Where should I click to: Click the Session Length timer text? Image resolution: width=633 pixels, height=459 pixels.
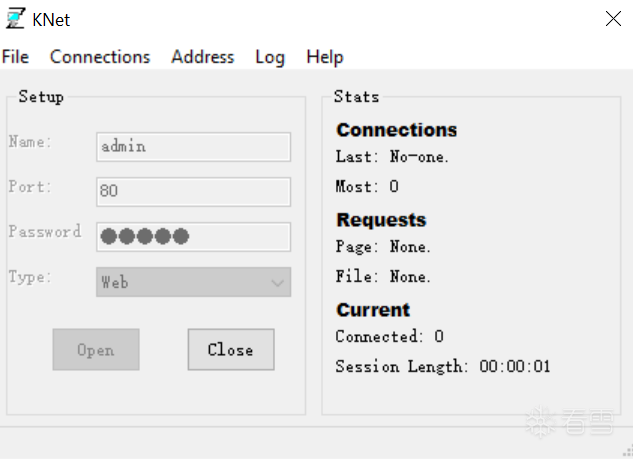tap(442, 367)
